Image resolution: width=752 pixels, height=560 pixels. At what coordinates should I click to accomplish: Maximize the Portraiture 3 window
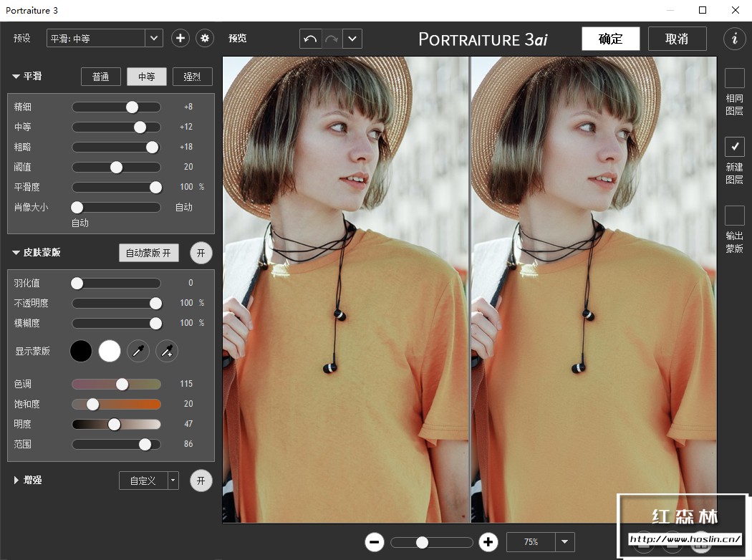click(703, 10)
